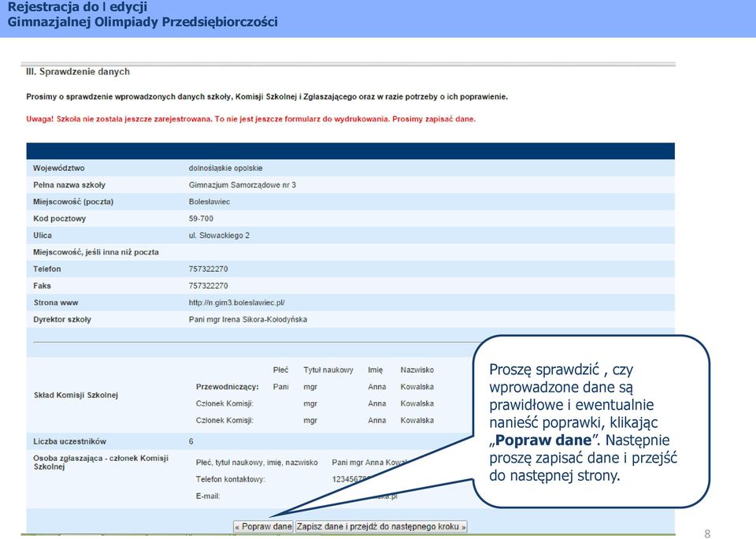Click the value ul. Słowackiego 2
The image size is (756, 539).
coord(219,236)
